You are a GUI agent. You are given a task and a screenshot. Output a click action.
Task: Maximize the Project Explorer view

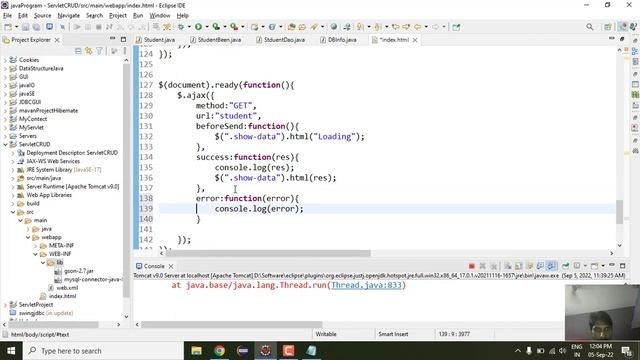click(123, 39)
